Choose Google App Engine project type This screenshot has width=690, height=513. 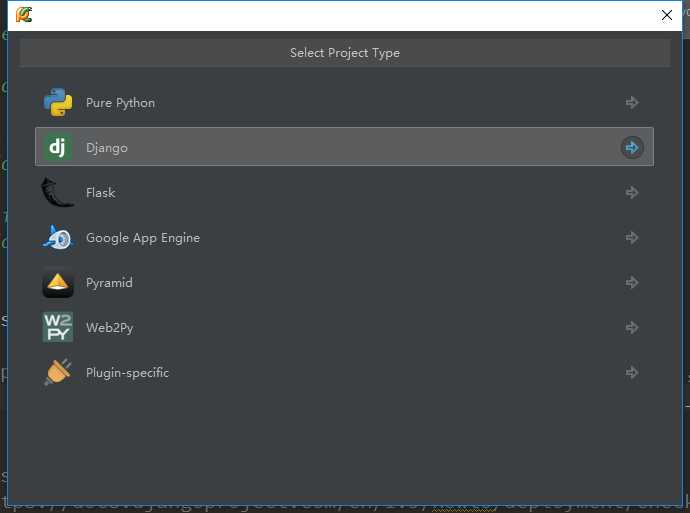(344, 238)
